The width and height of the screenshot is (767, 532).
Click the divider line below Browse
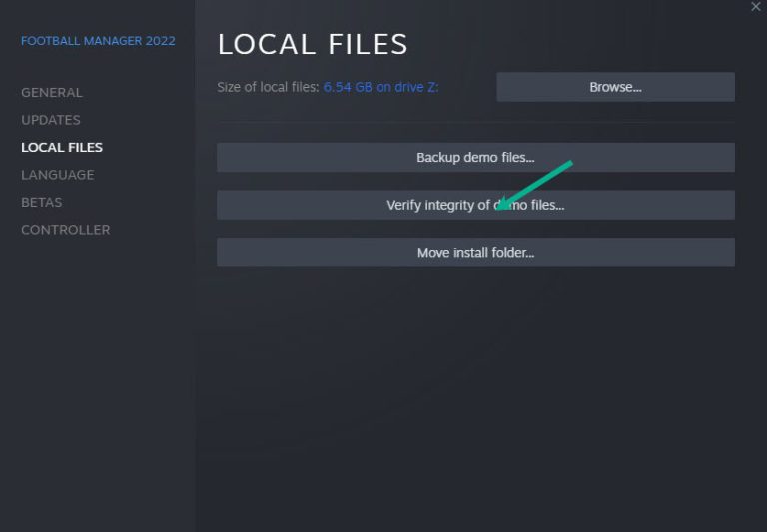[x=475, y=122]
